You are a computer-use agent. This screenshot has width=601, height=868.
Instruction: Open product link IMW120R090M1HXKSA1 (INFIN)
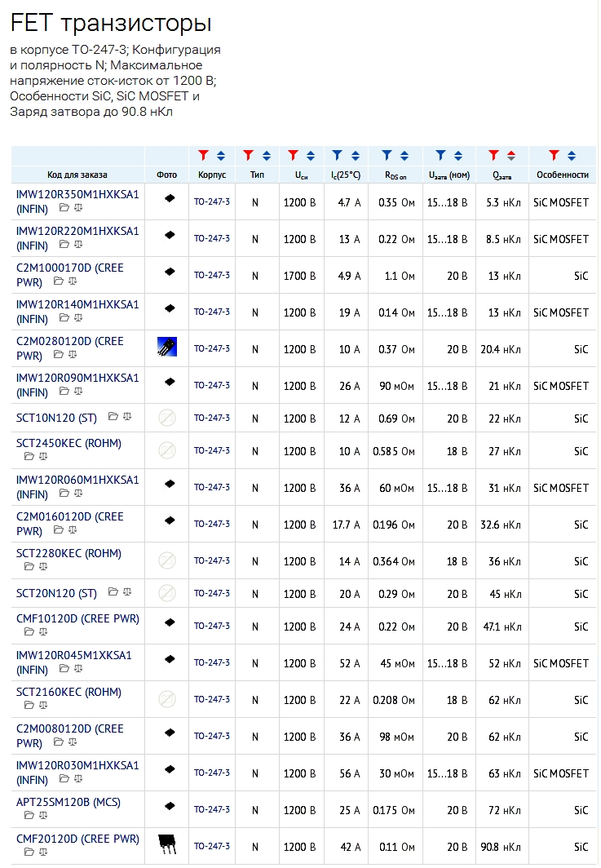(x=77, y=385)
